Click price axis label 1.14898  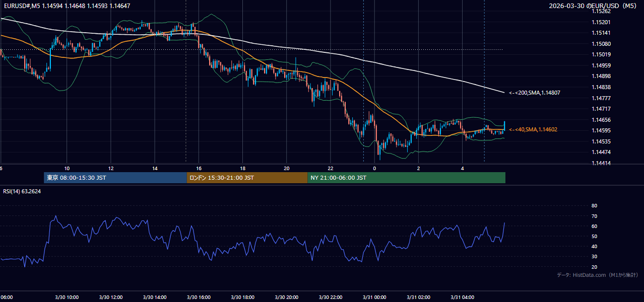click(x=601, y=76)
